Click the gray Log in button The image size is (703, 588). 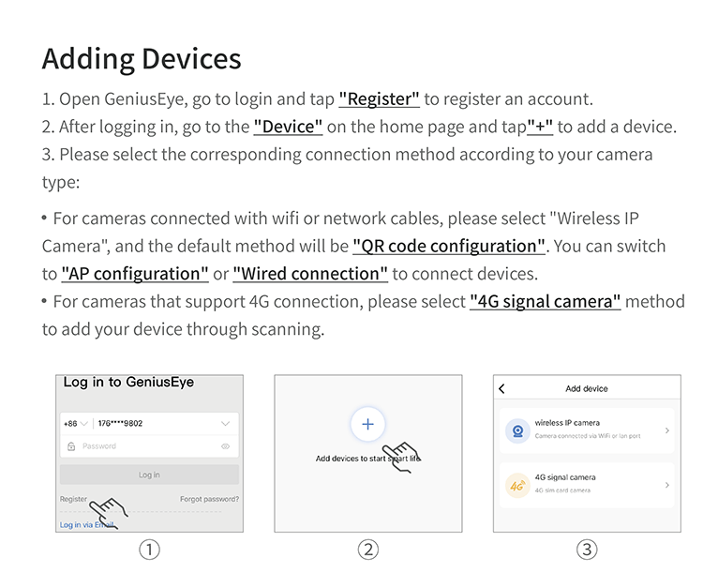[149, 475]
